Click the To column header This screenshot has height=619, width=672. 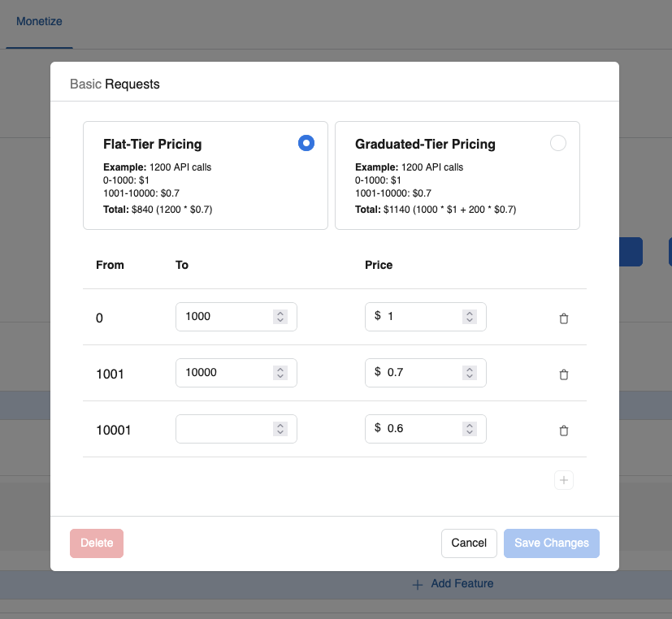[182, 265]
